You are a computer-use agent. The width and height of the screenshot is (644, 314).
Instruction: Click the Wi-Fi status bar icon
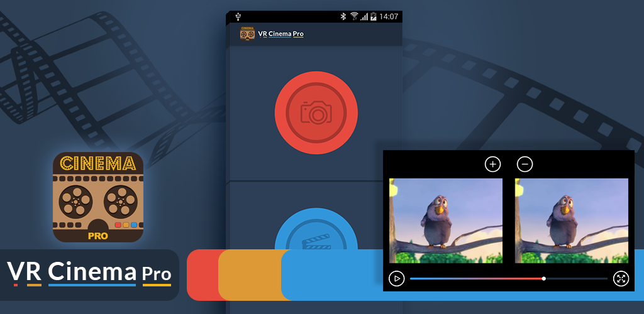pos(354,16)
